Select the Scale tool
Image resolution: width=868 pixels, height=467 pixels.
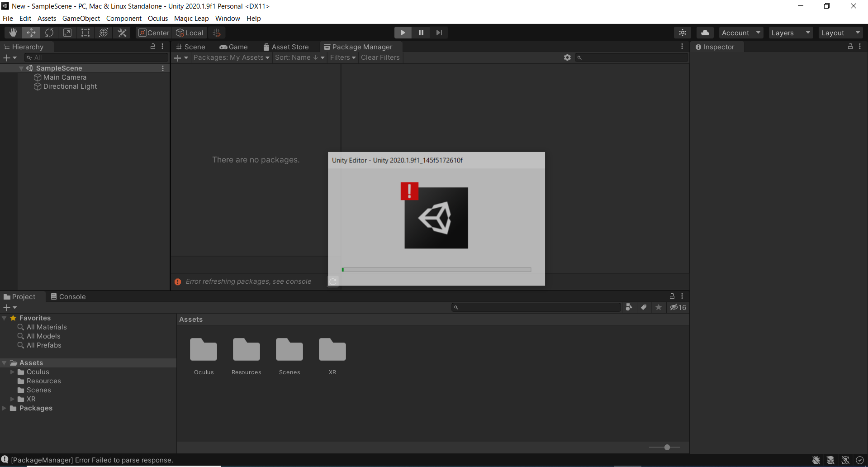pos(67,33)
